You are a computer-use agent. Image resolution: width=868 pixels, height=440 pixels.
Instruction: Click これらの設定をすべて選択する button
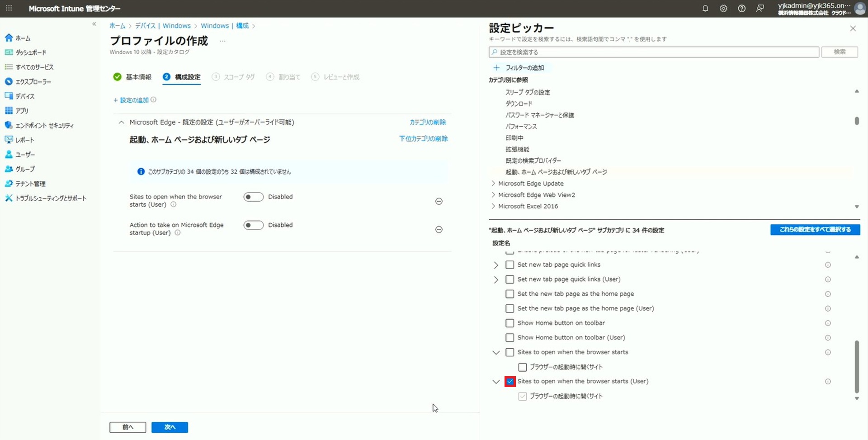815,230
